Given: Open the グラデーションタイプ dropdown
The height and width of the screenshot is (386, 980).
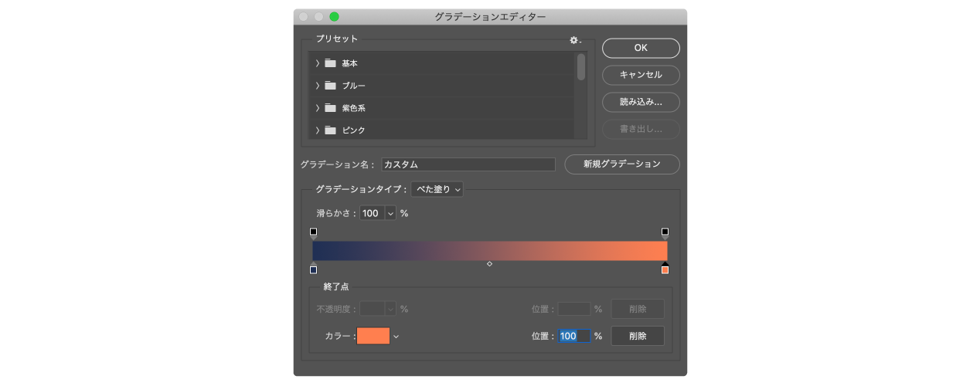Looking at the screenshot, I should (437, 189).
